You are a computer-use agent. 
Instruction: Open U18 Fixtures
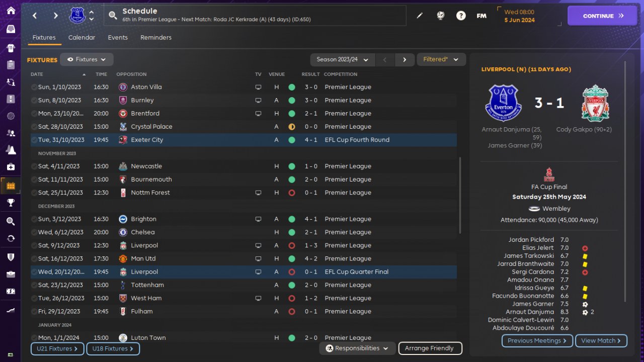pos(113,348)
